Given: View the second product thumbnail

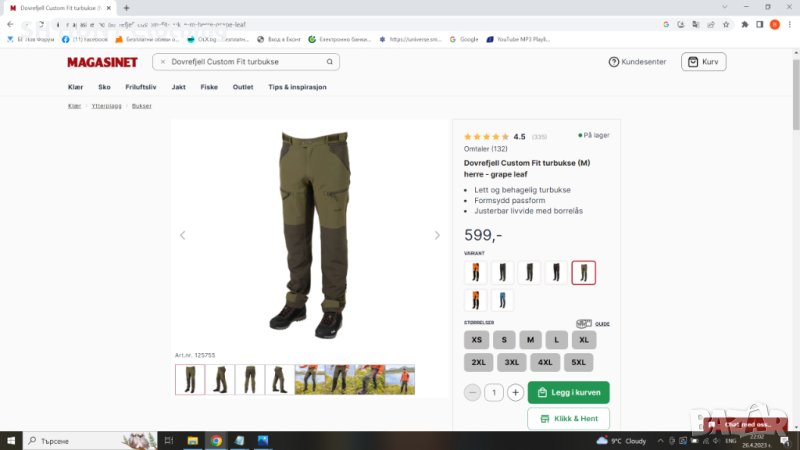Looking at the screenshot, I should 220,380.
